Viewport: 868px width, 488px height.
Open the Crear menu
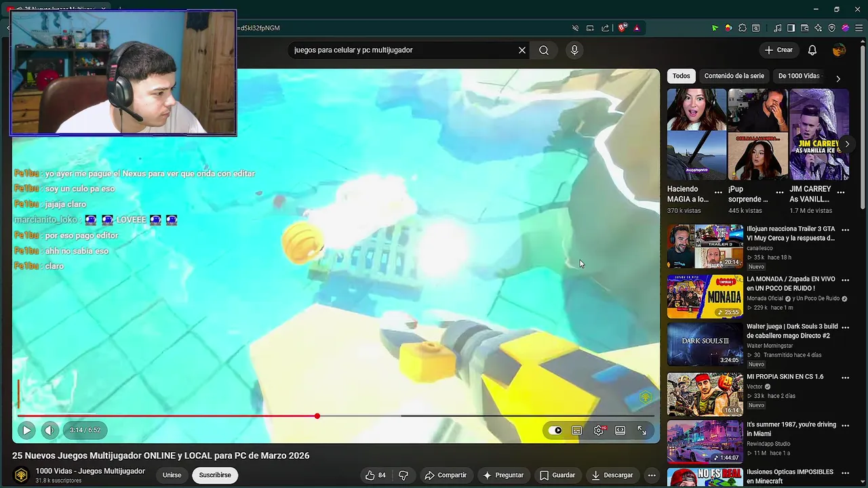(x=778, y=50)
